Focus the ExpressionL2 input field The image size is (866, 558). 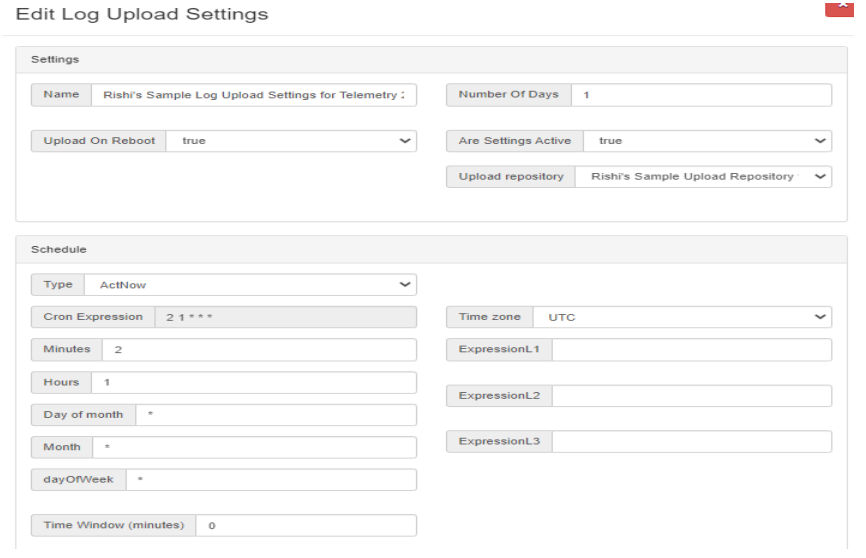[x=691, y=396]
